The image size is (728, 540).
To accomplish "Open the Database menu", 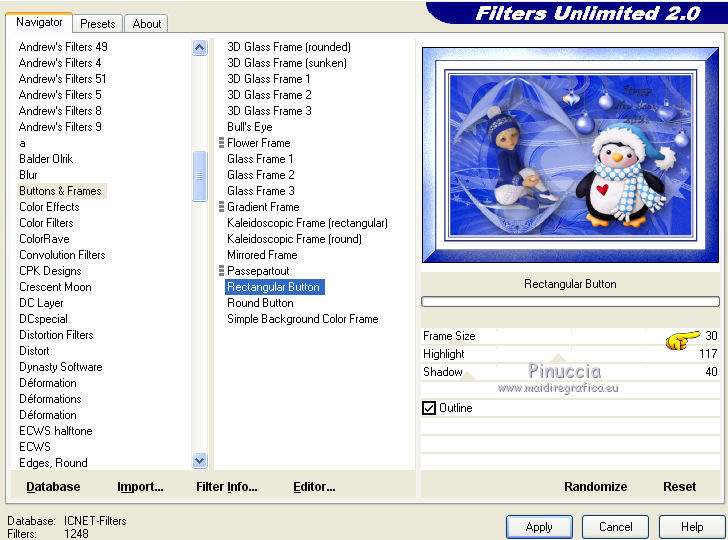I will [x=53, y=487].
